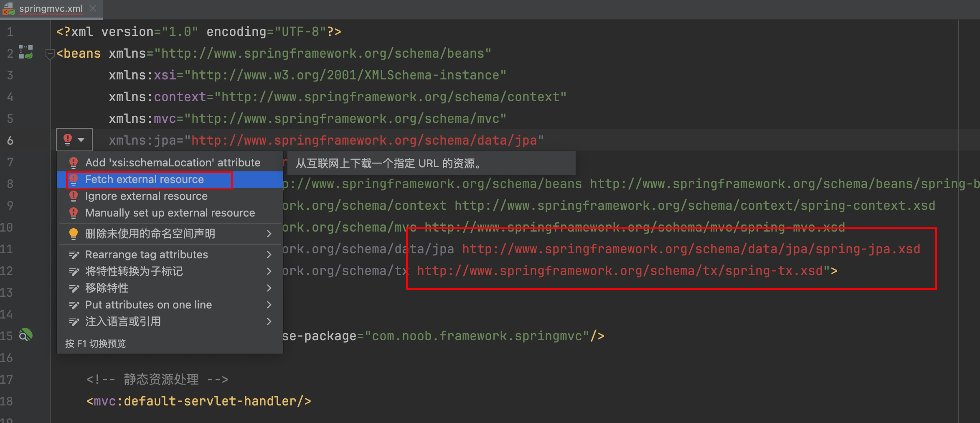Click pencil icon beside Put attributes on one line
The image size is (980, 423).
click(x=74, y=305)
